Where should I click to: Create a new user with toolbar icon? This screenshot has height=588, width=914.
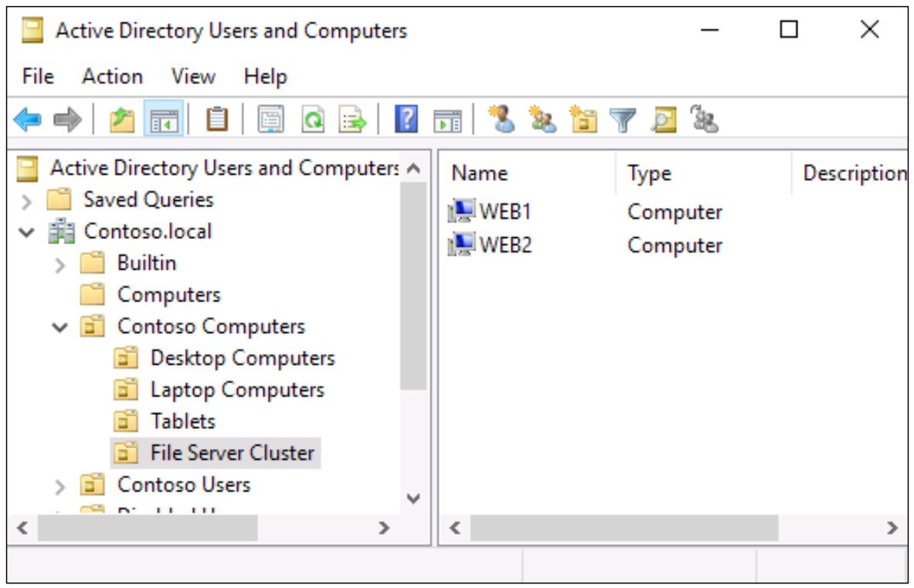[x=501, y=119]
